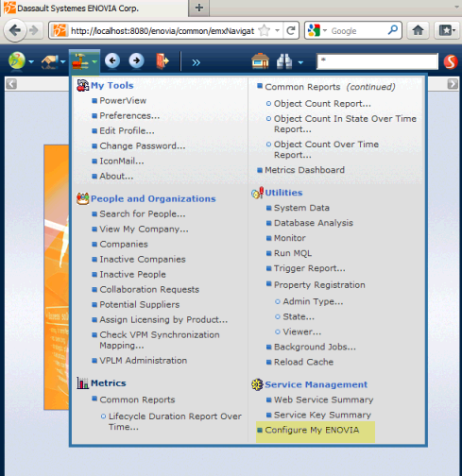Image resolution: width=462 pixels, height=476 pixels.
Task: Open IconMail menu item
Action: click(x=122, y=161)
